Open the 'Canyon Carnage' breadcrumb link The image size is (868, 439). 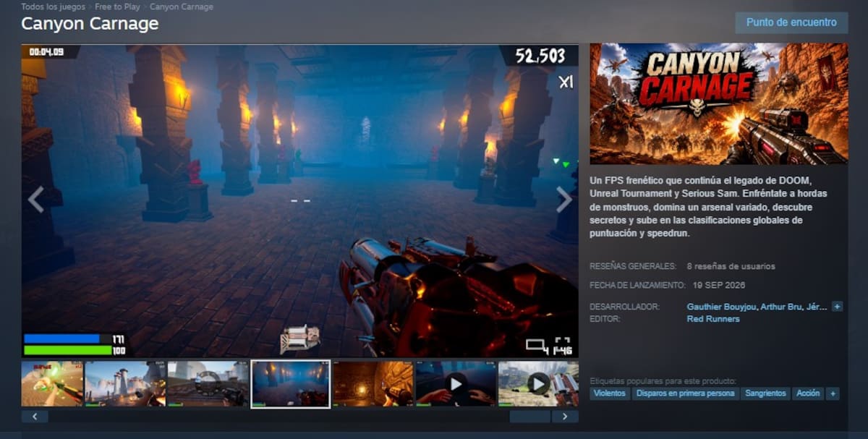(x=182, y=7)
